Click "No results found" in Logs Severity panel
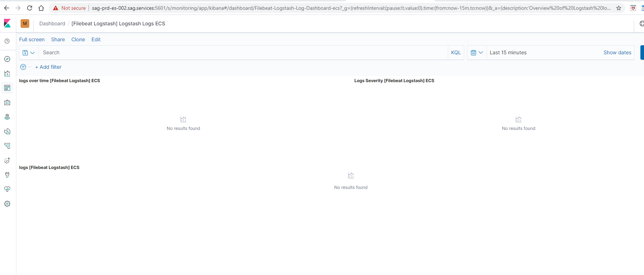644x275 pixels. tap(519, 128)
